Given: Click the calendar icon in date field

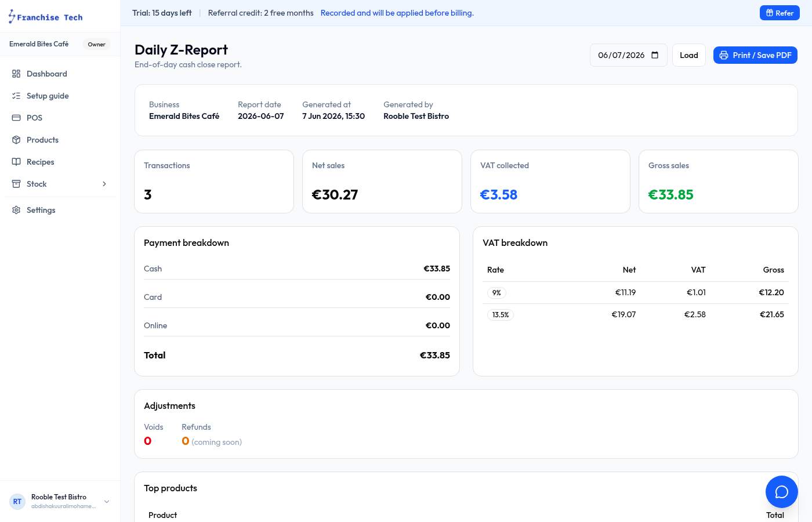Looking at the screenshot, I should (x=655, y=55).
